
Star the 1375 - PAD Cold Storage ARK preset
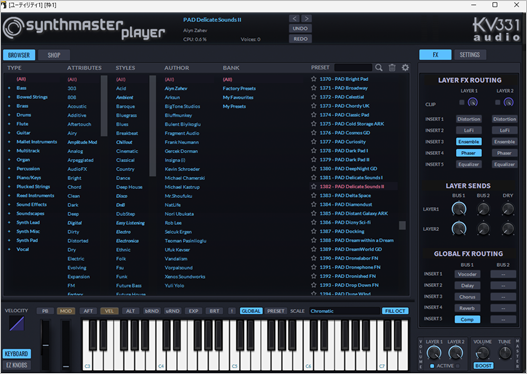pyautogui.click(x=314, y=124)
